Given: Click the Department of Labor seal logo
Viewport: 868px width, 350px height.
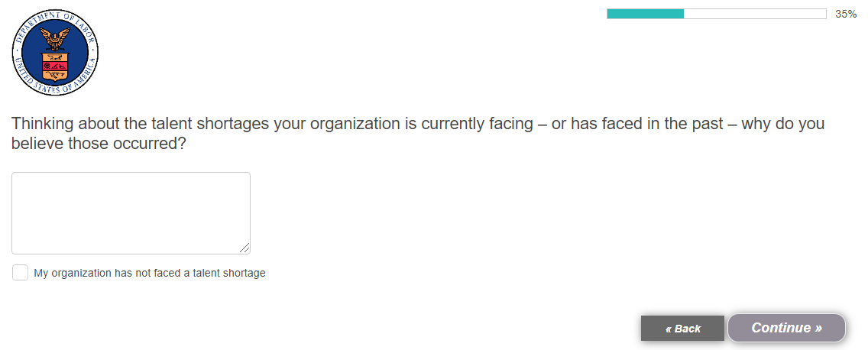Looking at the screenshot, I should click(55, 55).
